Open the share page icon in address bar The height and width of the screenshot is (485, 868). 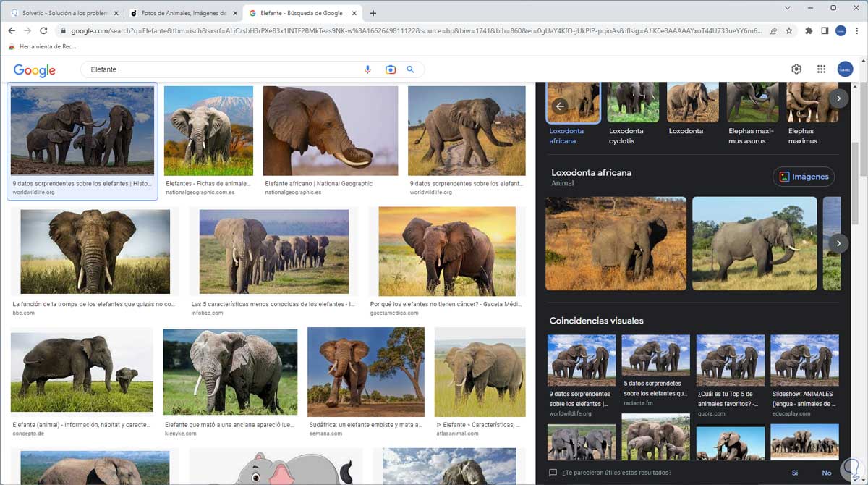click(x=773, y=31)
